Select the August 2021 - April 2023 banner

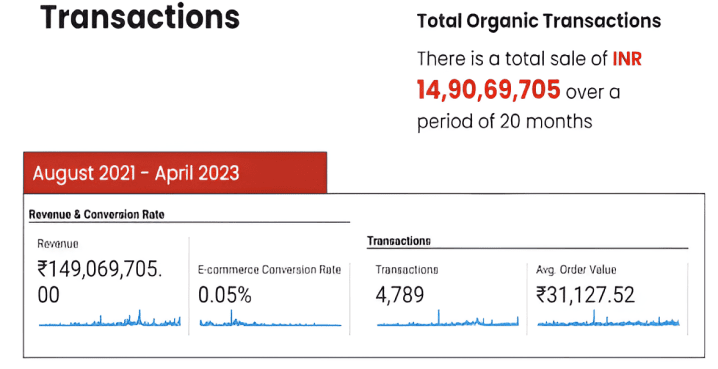coord(175,173)
